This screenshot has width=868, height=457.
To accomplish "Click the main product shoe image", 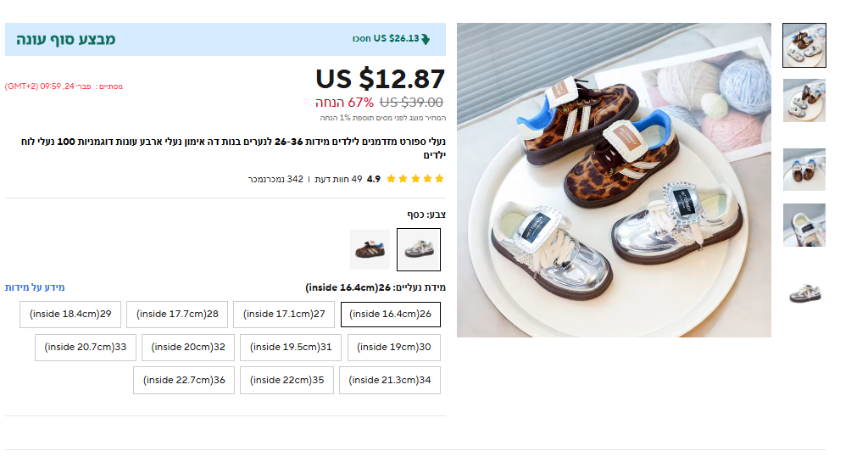I will pos(614,180).
